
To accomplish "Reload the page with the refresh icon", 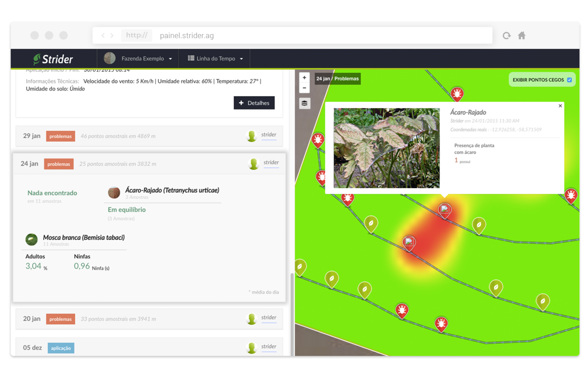I will click(507, 35).
